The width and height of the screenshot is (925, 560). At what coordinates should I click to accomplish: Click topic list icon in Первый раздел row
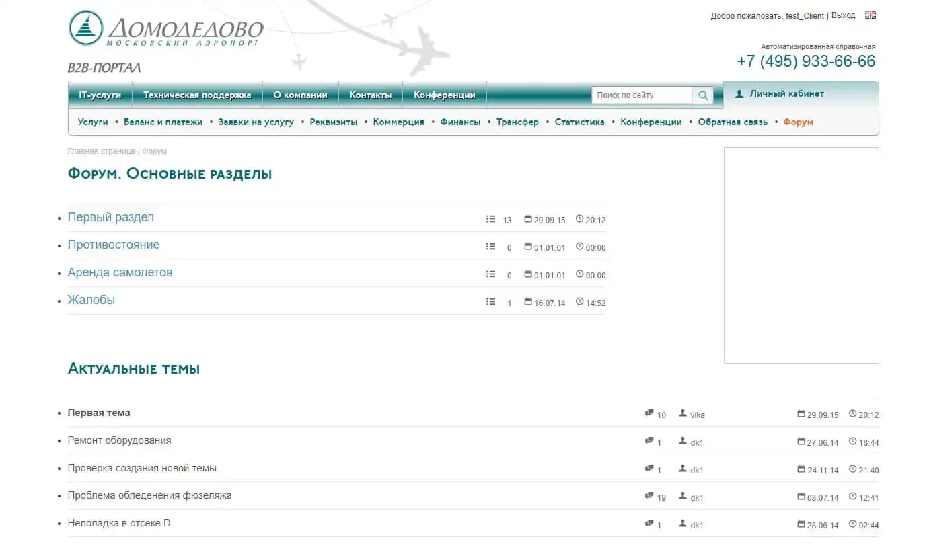[x=490, y=219]
